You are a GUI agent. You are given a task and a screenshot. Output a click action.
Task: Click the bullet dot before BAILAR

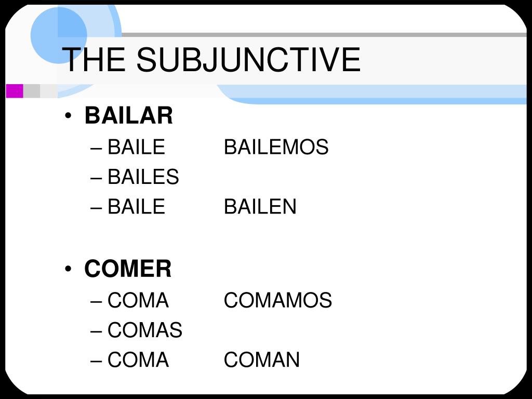click(x=68, y=116)
